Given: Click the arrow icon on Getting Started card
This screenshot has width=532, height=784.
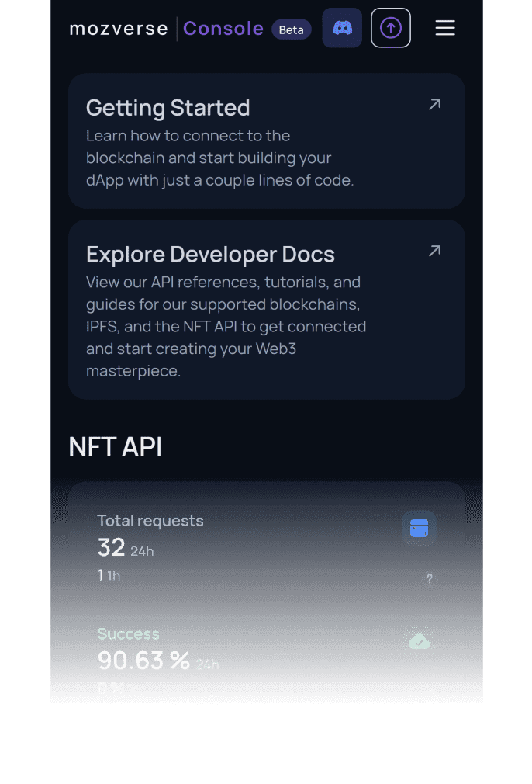Looking at the screenshot, I should tap(435, 104).
